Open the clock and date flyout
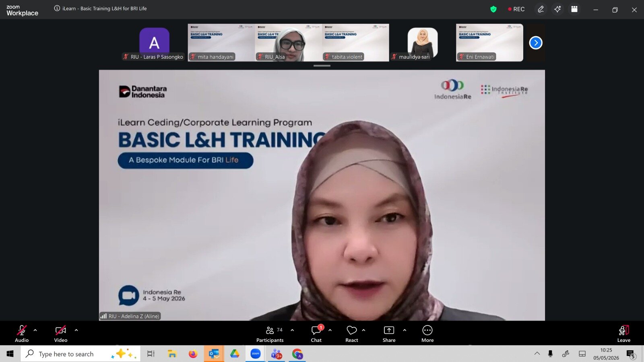The width and height of the screenshot is (644, 362). pyautogui.click(x=606, y=354)
